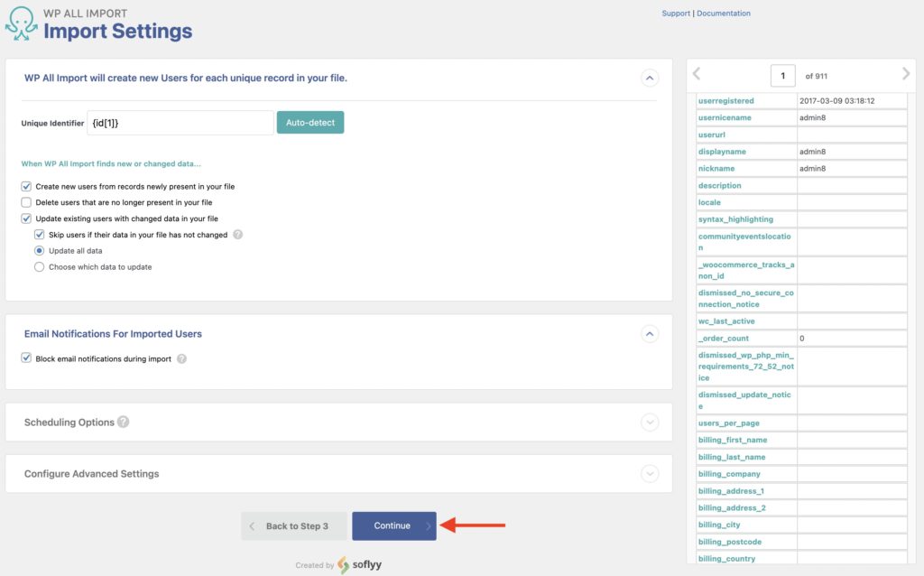Open the Support page

[x=676, y=13]
